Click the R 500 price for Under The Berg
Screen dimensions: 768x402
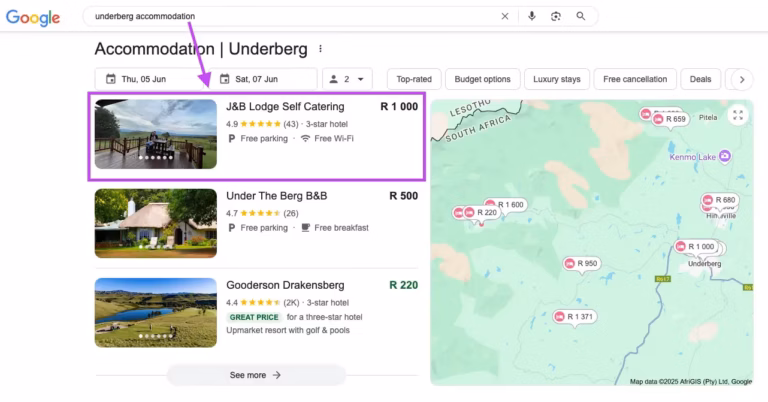(404, 196)
